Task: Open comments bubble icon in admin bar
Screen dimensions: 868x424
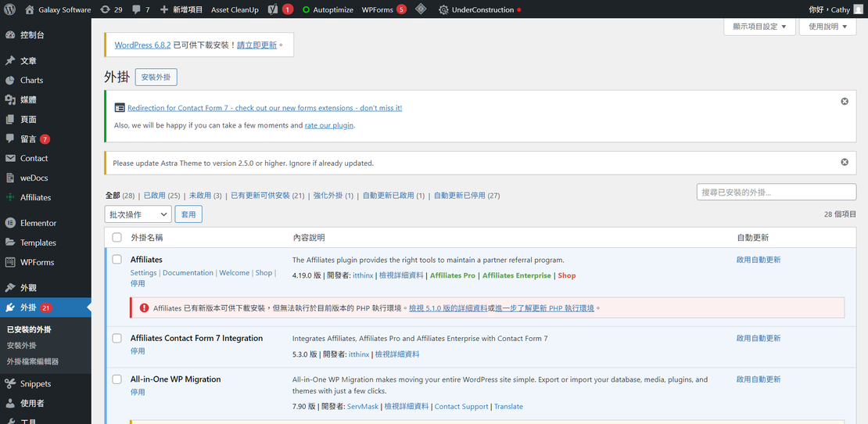Action: (137, 10)
